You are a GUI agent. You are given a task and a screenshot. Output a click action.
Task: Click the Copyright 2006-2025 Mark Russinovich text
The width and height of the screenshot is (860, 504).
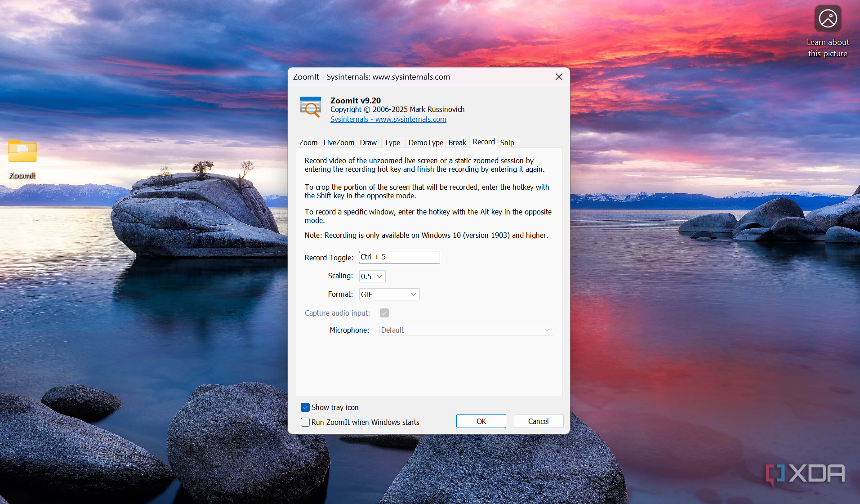click(397, 109)
